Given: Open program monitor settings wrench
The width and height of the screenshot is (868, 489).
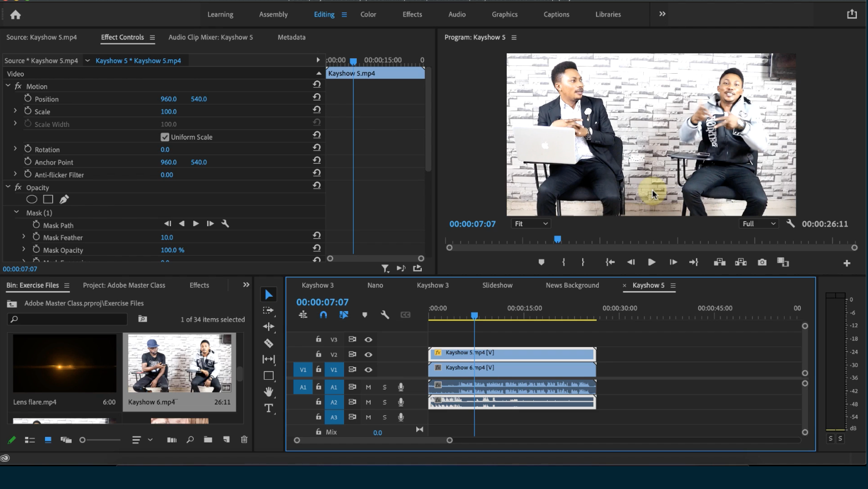Looking at the screenshot, I should coord(790,223).
